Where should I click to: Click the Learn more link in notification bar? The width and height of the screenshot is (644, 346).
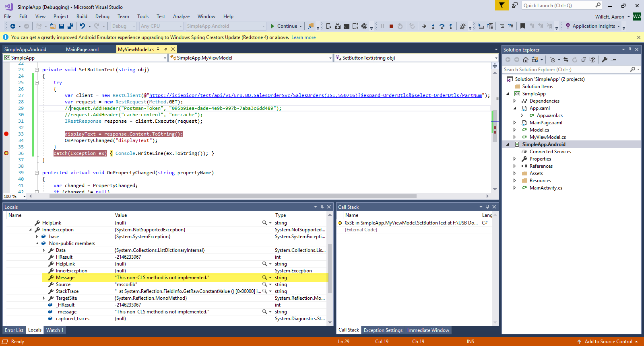303,37
